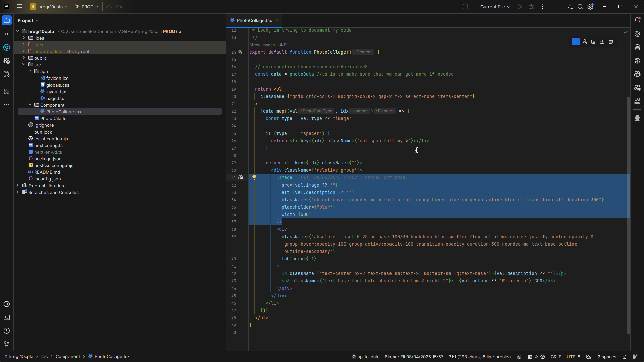Click the Code With Me add-user icon
The width and height of the screenshot is (644, 362).
[570, 7]
